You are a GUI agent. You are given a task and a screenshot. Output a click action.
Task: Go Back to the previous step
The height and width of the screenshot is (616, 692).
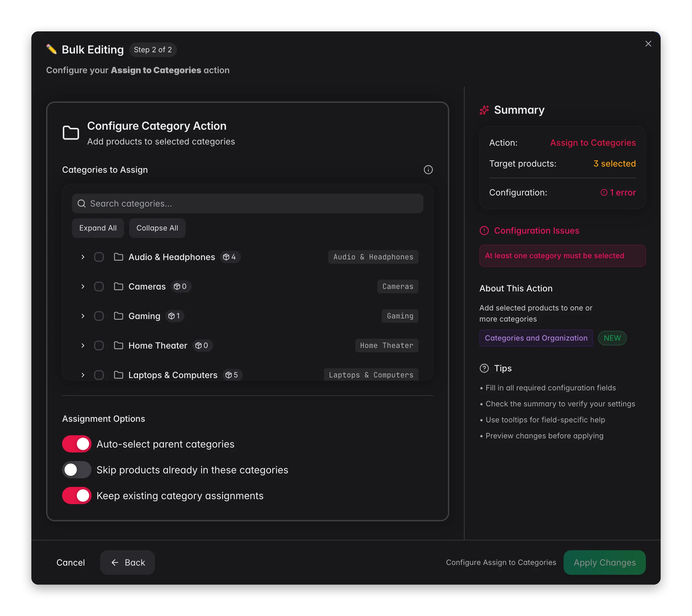[x=127, y=563]
